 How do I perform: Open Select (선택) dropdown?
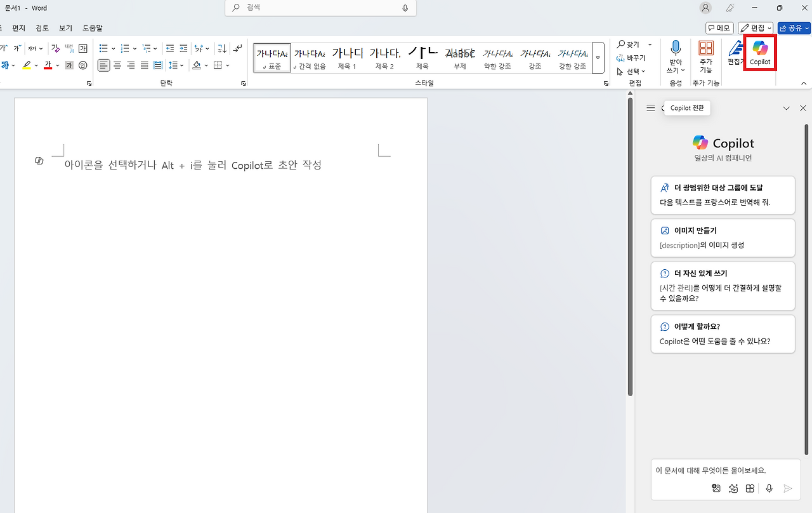pyautogui.click(x=631, y=71)
